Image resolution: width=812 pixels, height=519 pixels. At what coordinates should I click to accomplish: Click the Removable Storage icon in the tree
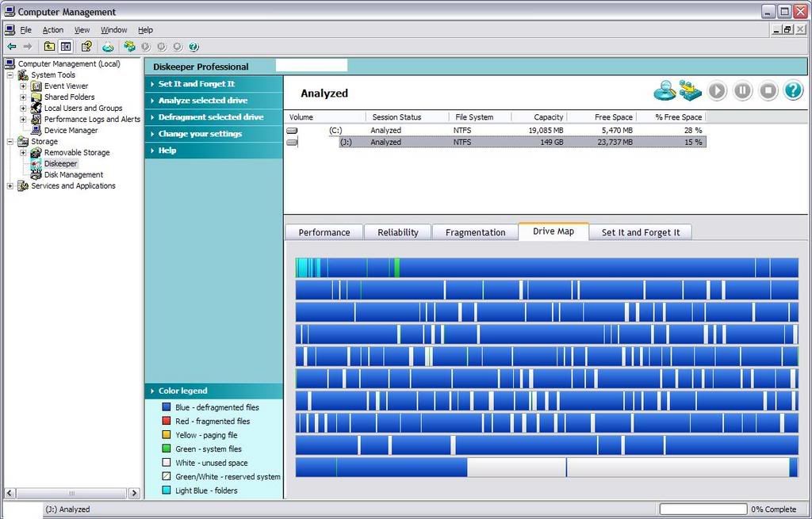click(x=36, y=153)
